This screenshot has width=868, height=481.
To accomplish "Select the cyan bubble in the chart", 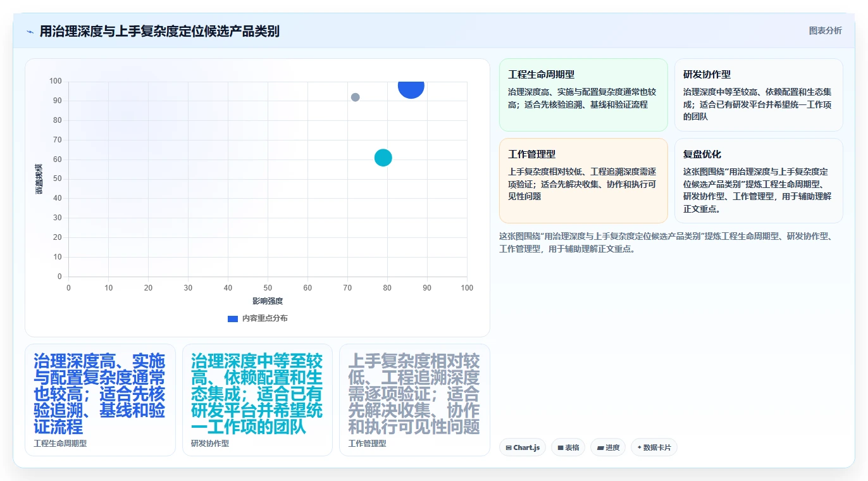I will 383,158.
